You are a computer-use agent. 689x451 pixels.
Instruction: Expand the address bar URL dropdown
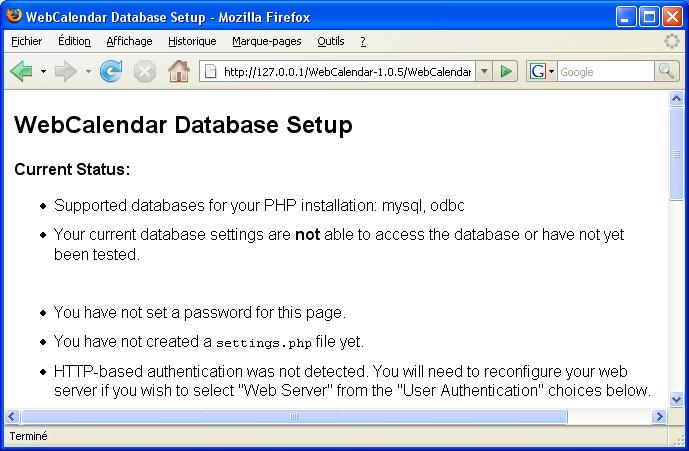484,71
